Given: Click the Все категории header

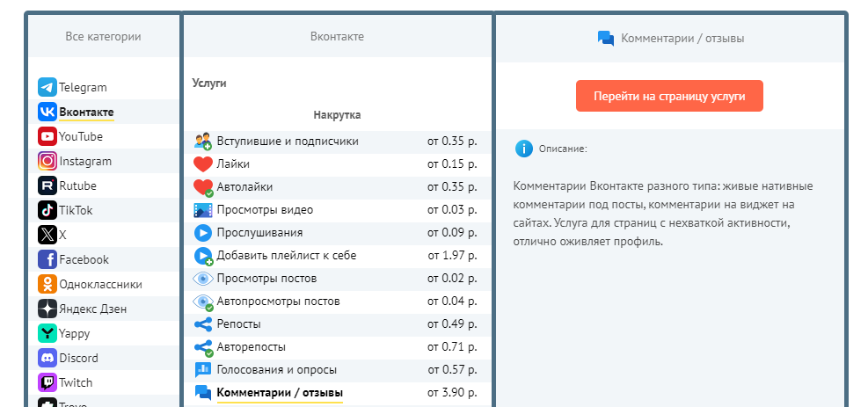Looking at the screenshot, I should [x=104, y=37].
